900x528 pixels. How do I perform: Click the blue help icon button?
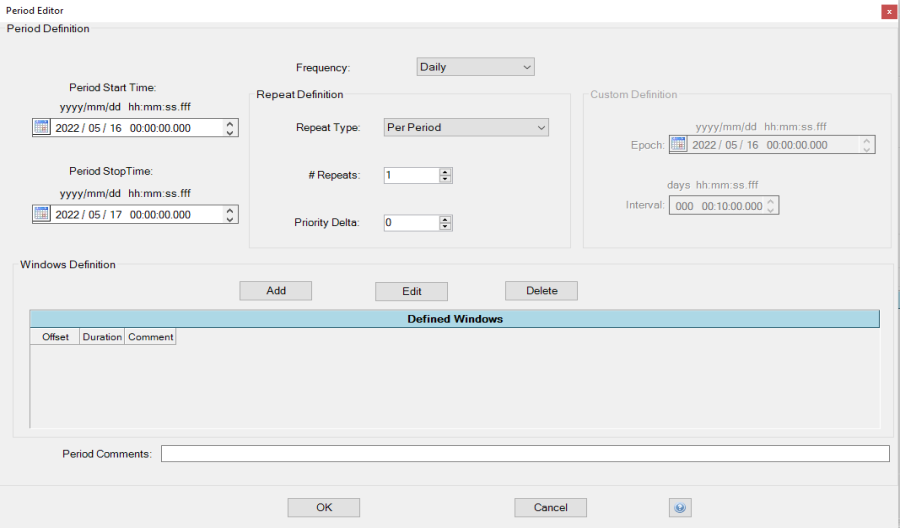pos(680,507)
